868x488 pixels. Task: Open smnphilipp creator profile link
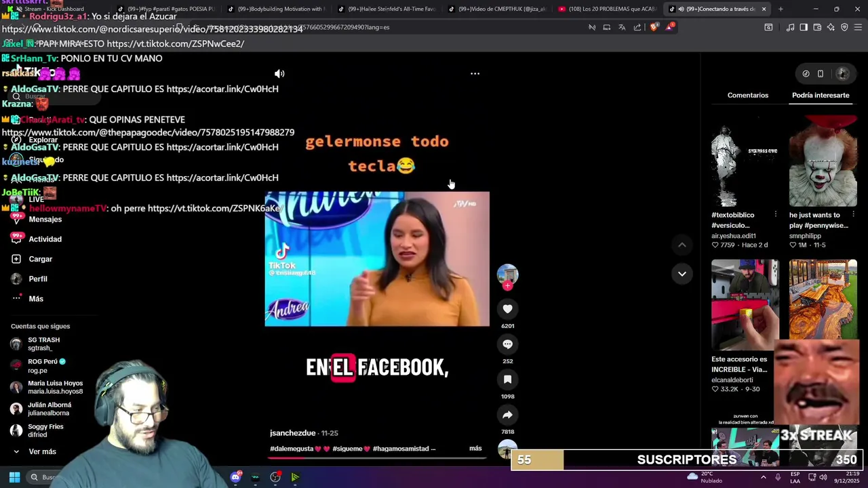(805, 236)
